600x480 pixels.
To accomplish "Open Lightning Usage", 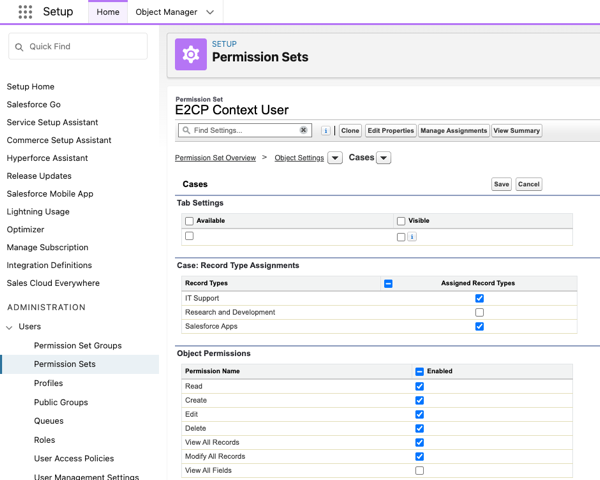I will click(38, 212).
